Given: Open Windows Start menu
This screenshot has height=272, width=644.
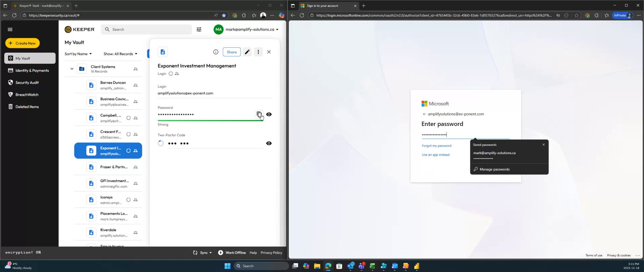Looking at the screenshot, I should pos(227,266).
